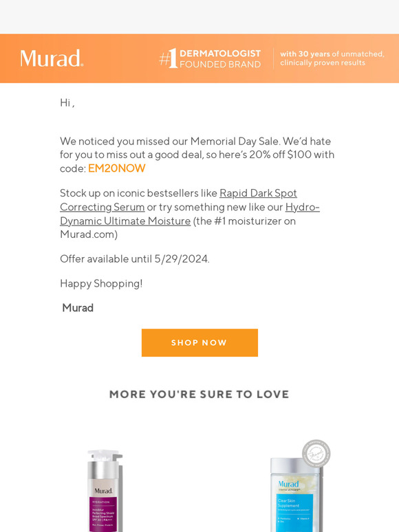This screenshot has height=532, width=399.
Task: Click the Hi greeting line
Action: click(x=67, y=102)
